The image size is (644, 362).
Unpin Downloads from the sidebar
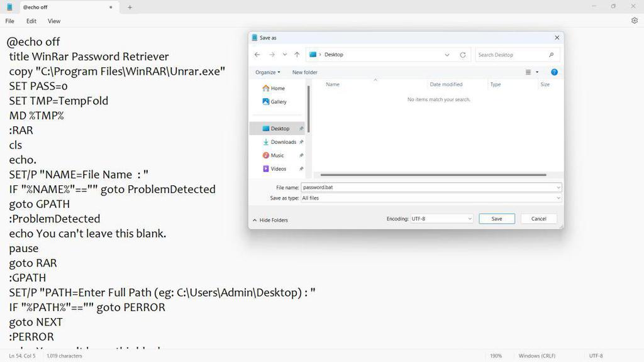[x=301, y=141]
